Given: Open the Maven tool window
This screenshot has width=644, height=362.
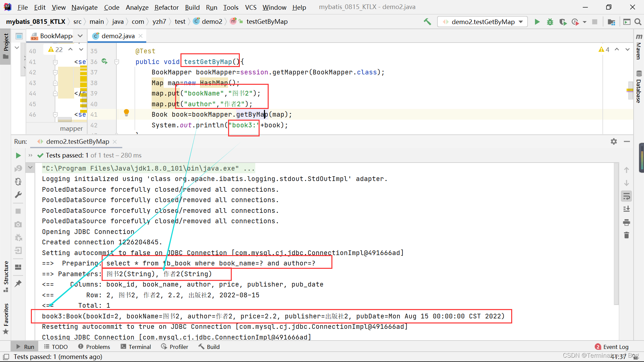Looking at the screenshot, I should tap(639, 47).
